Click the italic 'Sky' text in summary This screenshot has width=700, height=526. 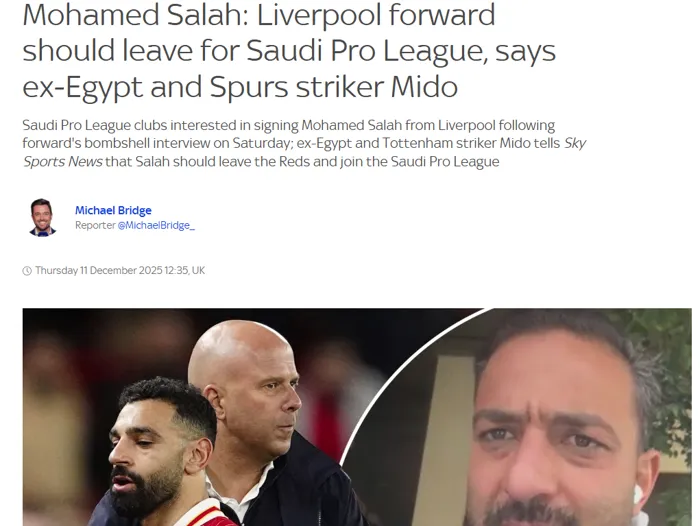(575, 143)
